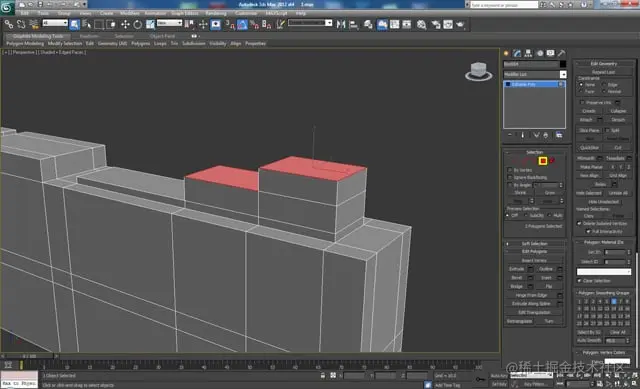The image size is (640, 389).
Task: Open the material ID name dropdown
Action: coord(604,271)
